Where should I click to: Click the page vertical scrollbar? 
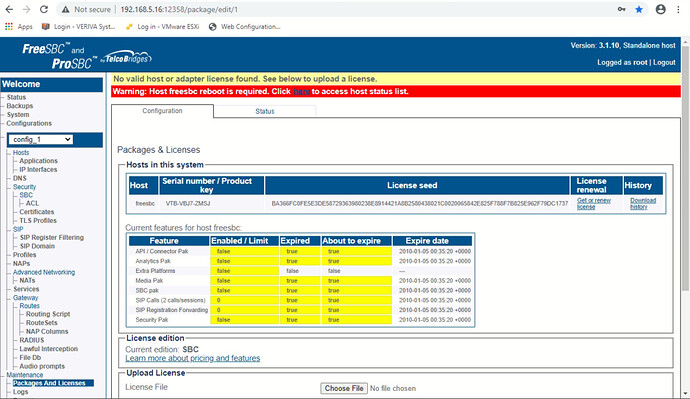click(685, 218)
